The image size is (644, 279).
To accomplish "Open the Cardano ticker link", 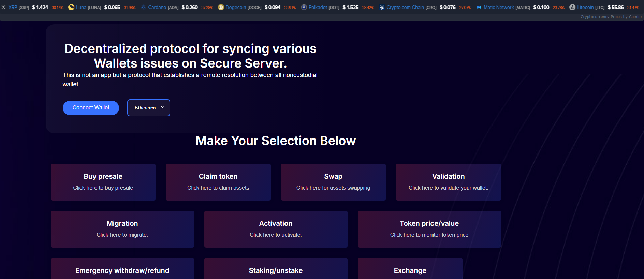I will pyautogui.click(x=163, y=7).
